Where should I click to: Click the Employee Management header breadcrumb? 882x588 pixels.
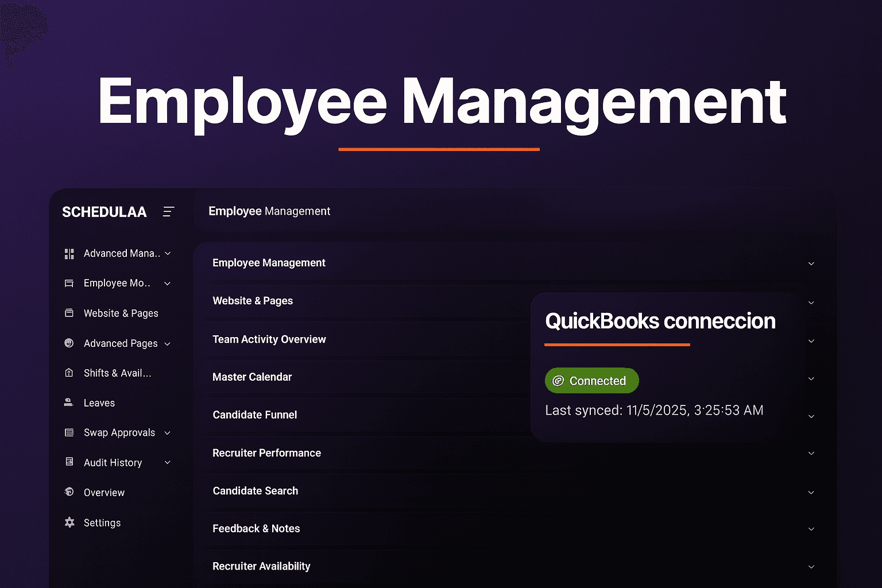pos(269,211)
